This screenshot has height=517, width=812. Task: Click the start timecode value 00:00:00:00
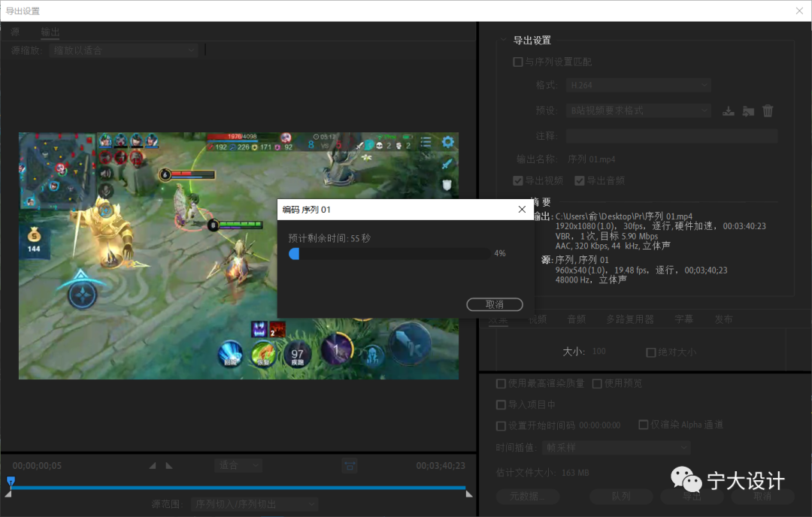pos(600,425)
